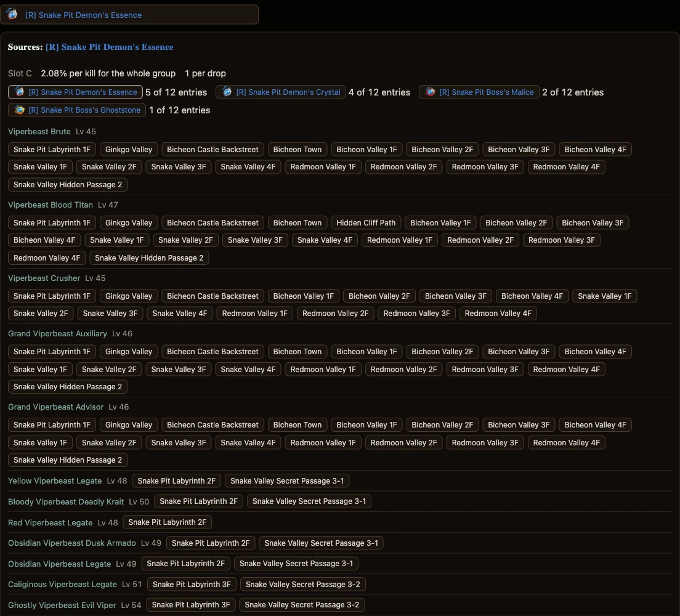Screen dimensions: 680x616
Task: Click the Snake Pit Boss's Ghoststone chip icon
Action: click(x=20, y=110)
